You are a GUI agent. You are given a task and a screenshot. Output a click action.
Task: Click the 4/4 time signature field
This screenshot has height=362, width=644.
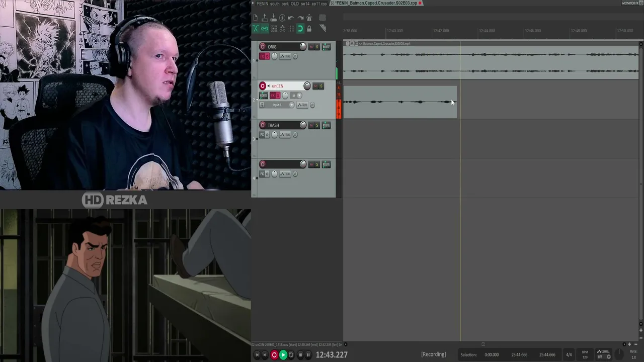point(569,355)
